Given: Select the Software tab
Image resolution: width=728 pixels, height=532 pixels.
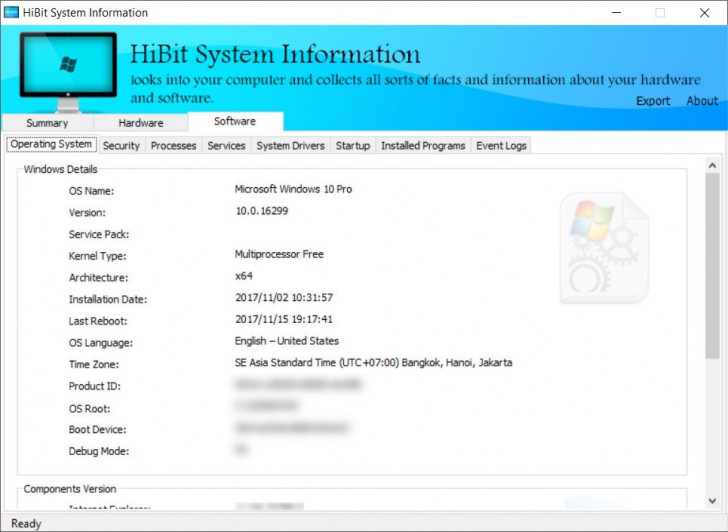Looking at the screenshot, I should coord(235,121).
